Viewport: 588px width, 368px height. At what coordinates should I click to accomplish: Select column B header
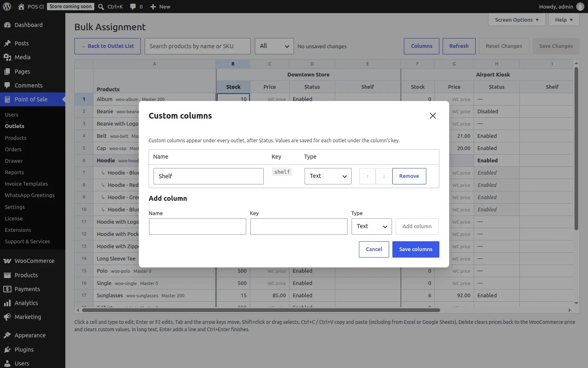pos(233,64)
